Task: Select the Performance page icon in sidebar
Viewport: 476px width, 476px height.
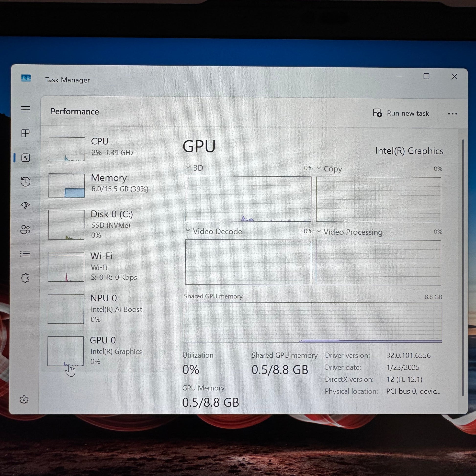Action: [x=26, y=158]
